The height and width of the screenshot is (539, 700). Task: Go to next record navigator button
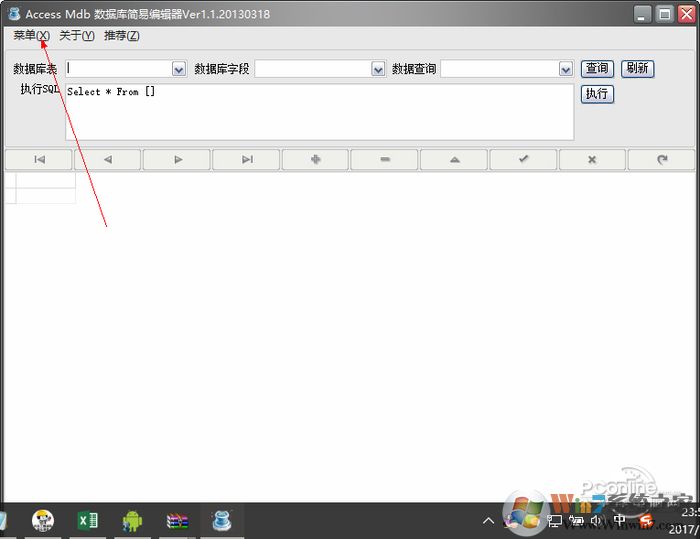click(x=177, y=159)
